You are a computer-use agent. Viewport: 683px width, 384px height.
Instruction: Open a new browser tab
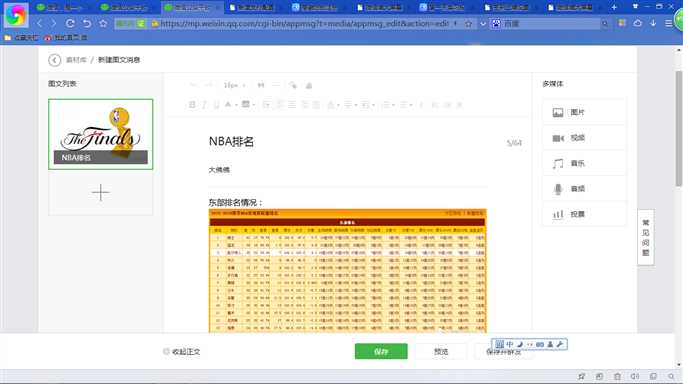[x=614, y=7]
